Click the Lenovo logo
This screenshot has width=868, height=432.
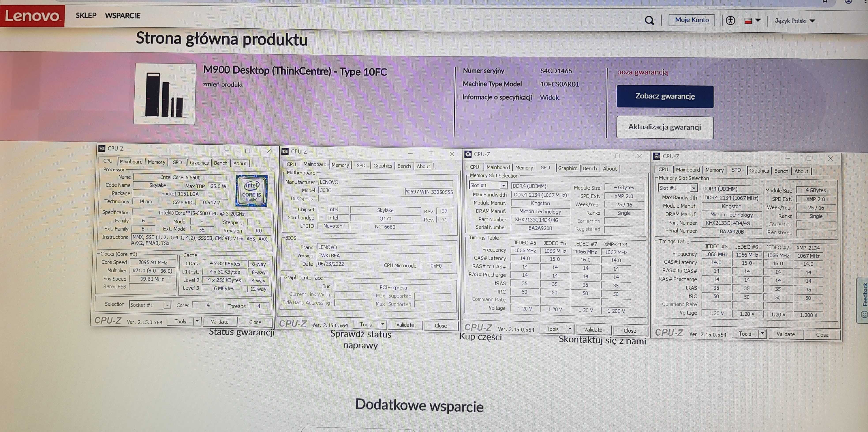pyautogui.click(x=32, y=16)
